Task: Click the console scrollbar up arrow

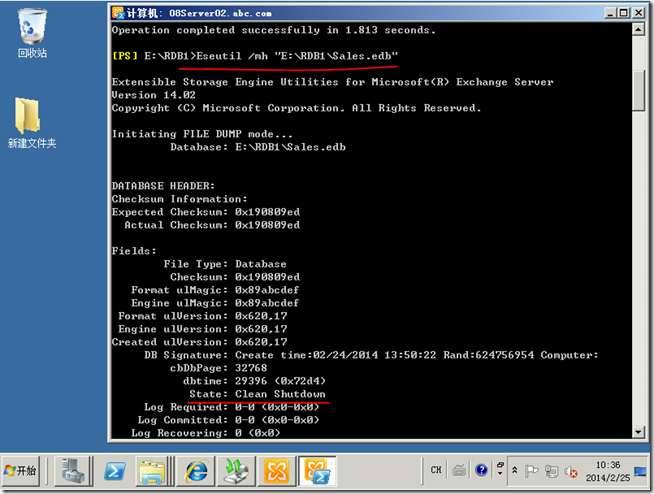Action: tap(638, 30)
